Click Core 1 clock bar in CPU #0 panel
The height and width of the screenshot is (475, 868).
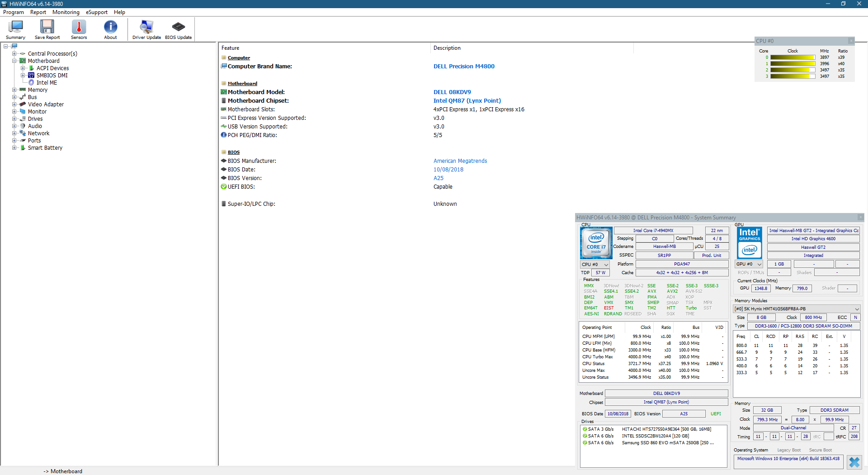tap(793, 64)
